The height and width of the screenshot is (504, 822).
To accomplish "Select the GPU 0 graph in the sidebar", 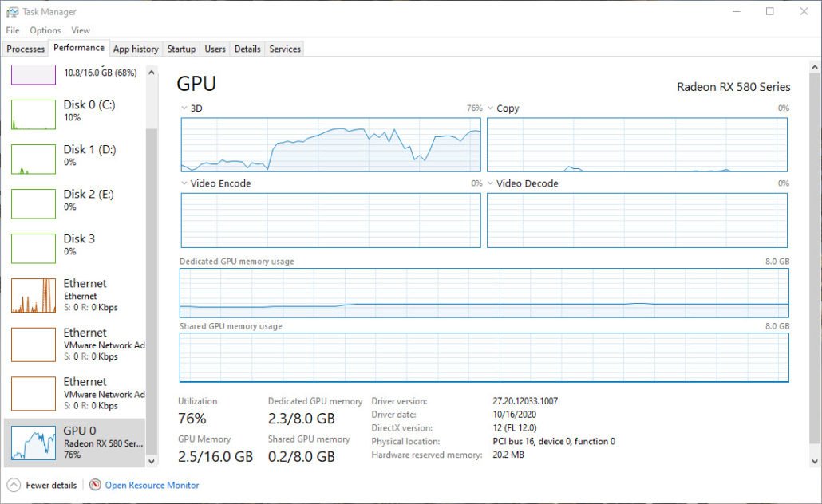I will coord(76,442).
